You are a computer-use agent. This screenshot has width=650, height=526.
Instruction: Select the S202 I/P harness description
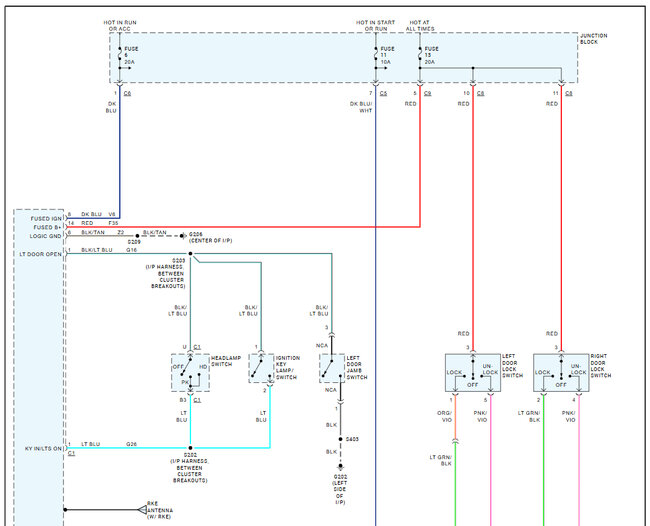pos(189,468)
